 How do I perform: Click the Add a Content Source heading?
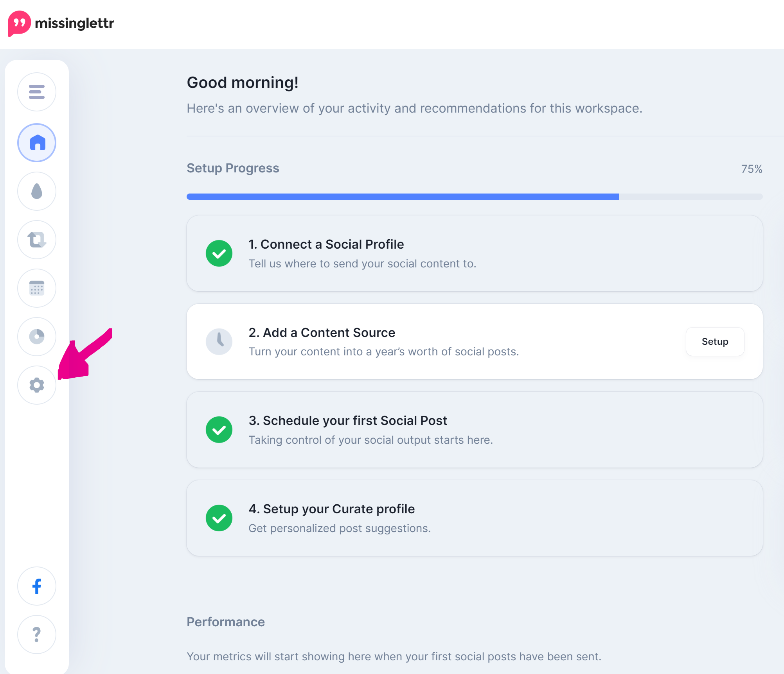coord(322,333)
